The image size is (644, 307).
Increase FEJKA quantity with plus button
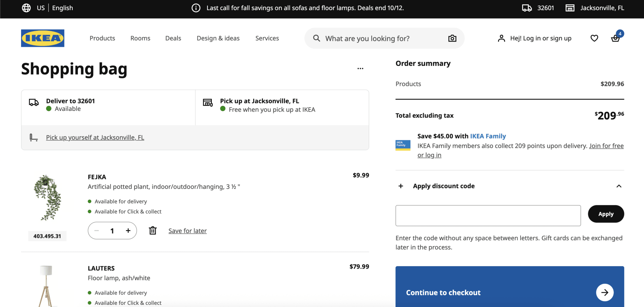tap(128, 231)
